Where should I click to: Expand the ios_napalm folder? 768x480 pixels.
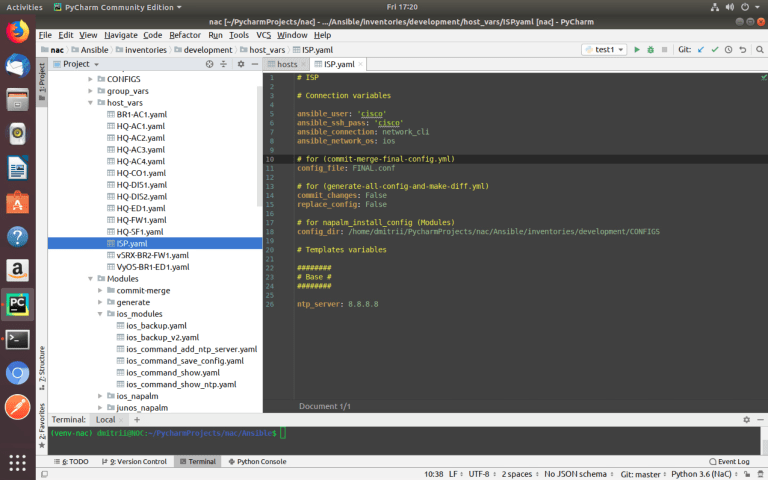coord(100,396)
